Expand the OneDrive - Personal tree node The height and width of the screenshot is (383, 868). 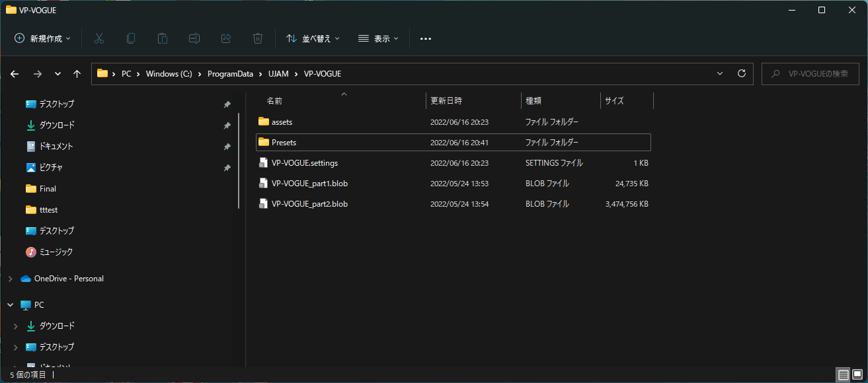click(10, 279)
